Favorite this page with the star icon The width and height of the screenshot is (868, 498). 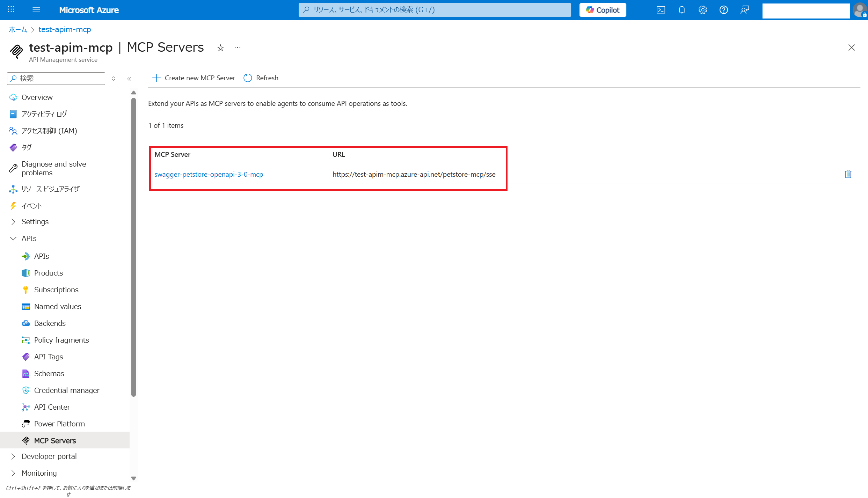pos(220,48)
